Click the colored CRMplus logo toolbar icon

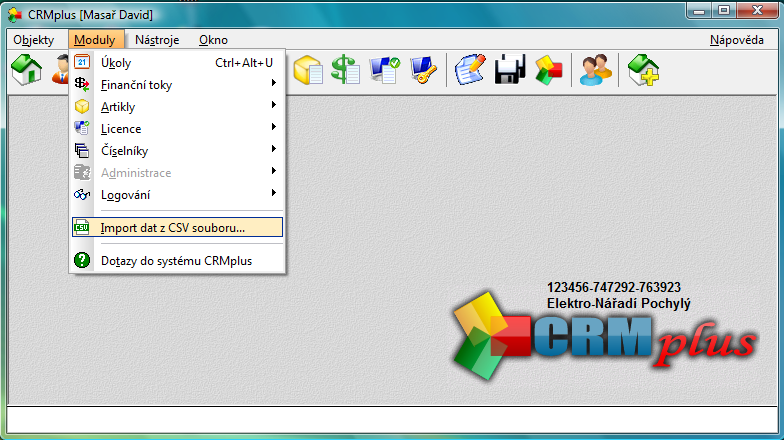(x=548, y=70)
